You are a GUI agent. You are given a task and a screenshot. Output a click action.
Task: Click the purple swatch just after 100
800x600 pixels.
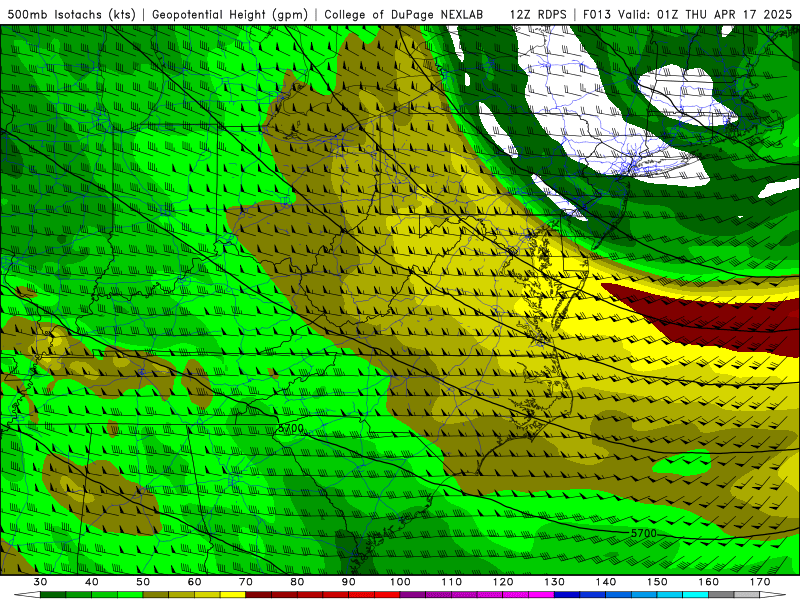[x=413, y=595]
